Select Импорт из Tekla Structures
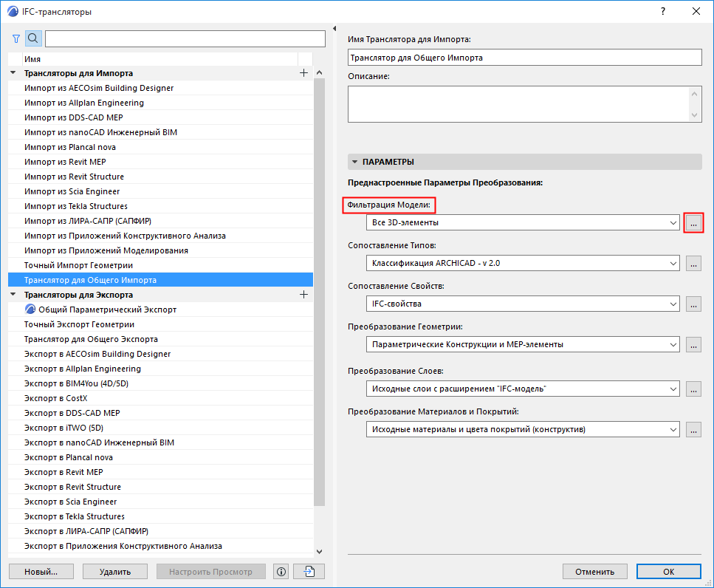 160,206
